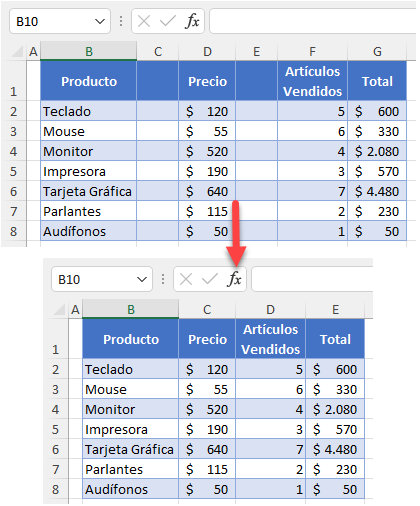Click the $ 2.080 total cell in column G

click(377, 151)
